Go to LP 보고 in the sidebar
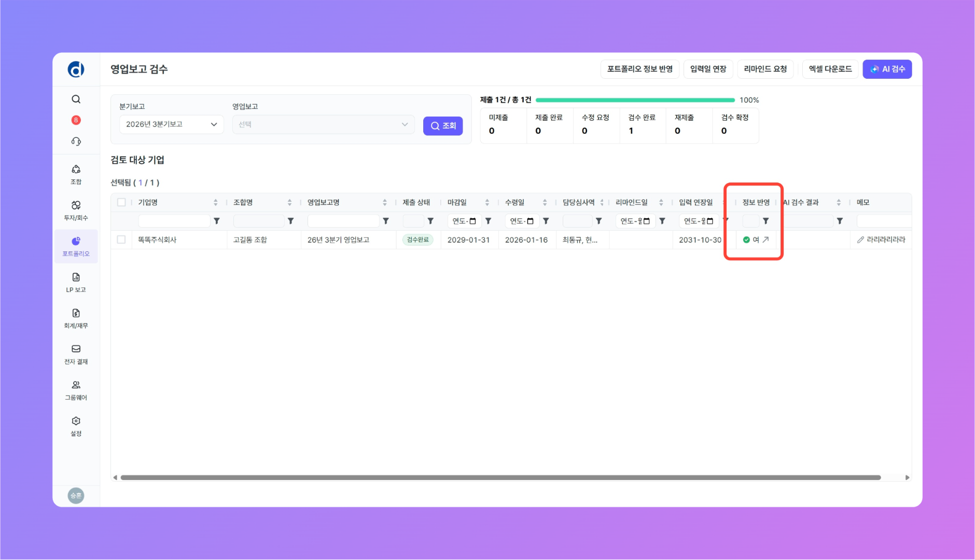The width and height of the screenshot is (975, 560). point(76,282)
